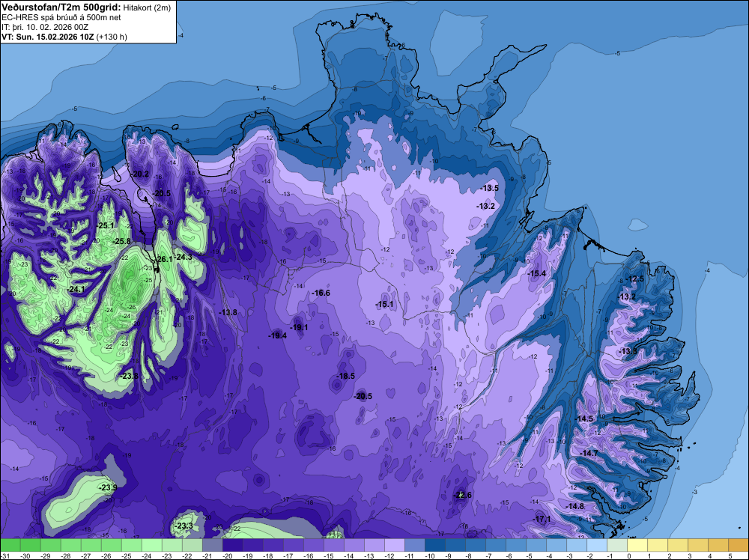The image size is (749, 560).
Task: Click the '-31' label on the color legend
Action: coord(4,556)
